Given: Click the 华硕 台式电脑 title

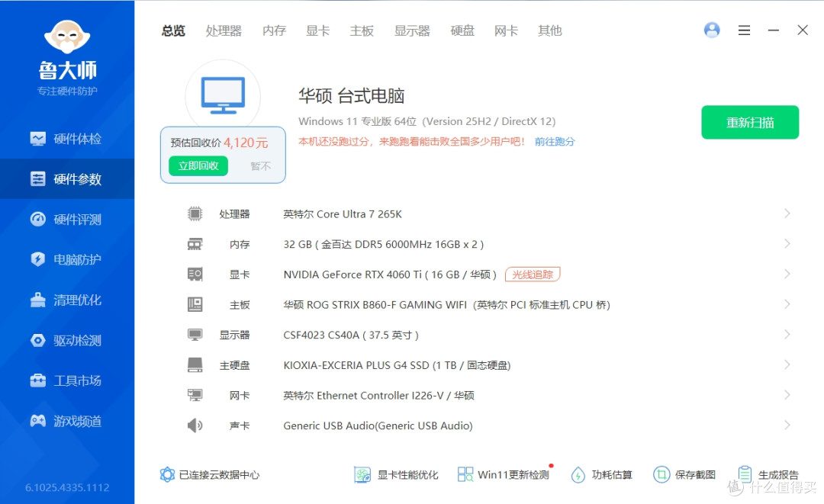Looking at the screenshot, I should pos(352,95).
